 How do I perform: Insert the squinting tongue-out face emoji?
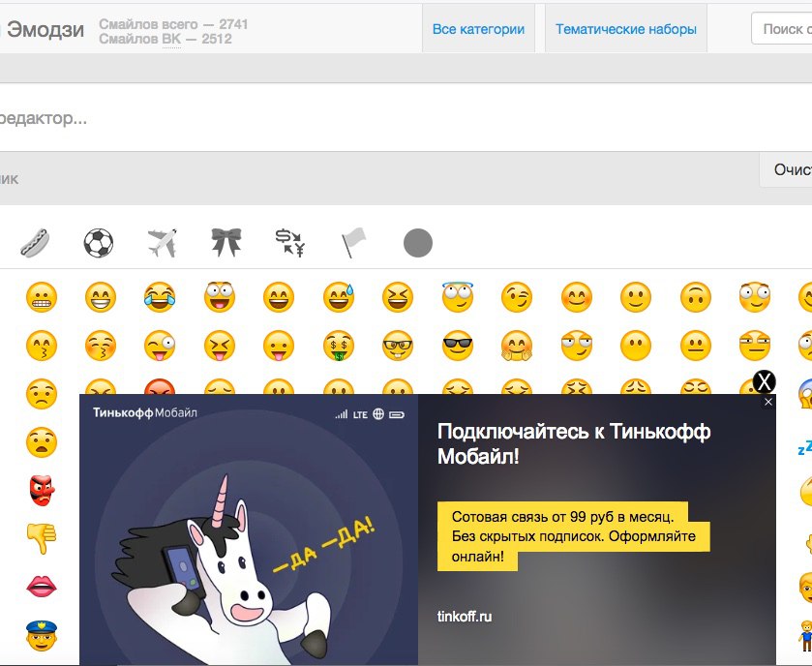(220, 346)
